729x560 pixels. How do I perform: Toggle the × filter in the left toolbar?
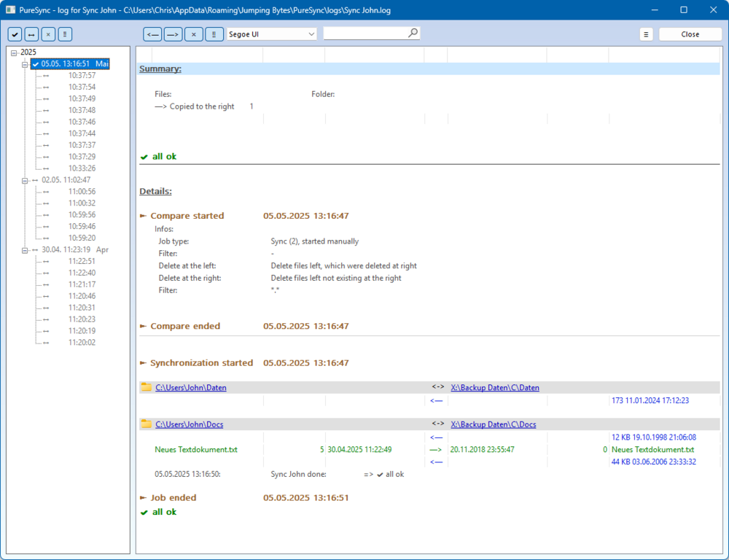[x=48, y=34]
